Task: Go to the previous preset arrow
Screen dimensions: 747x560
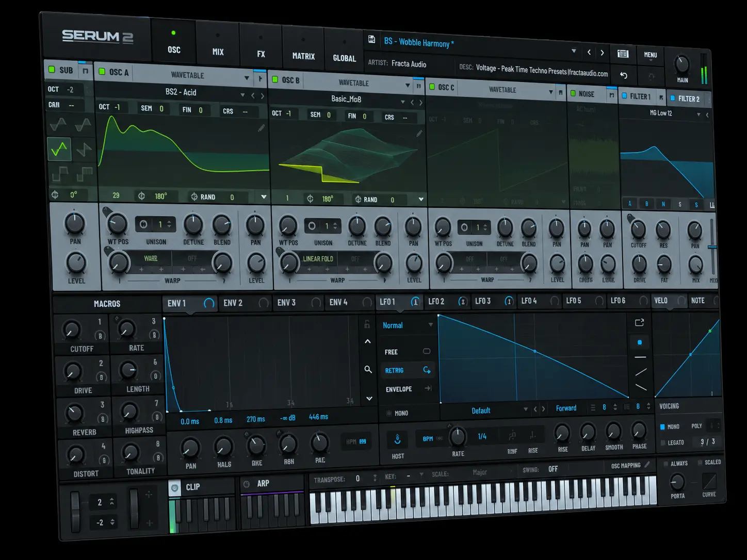Action: tap(589, 52)
